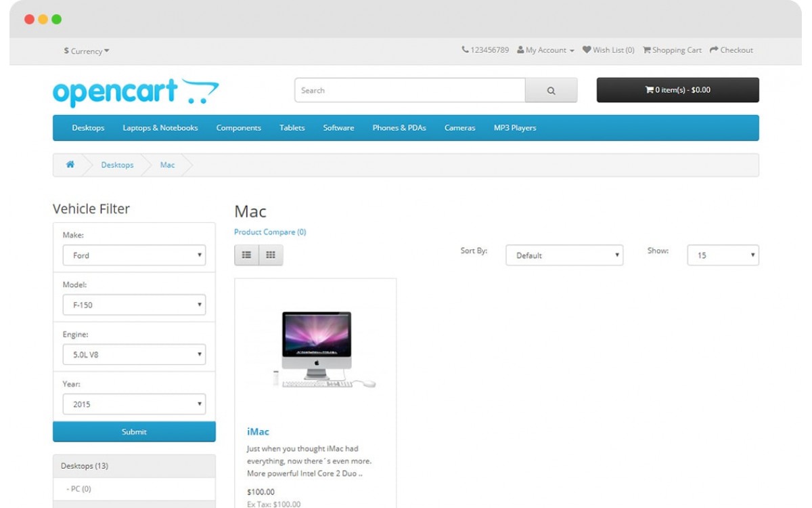Screen dimensions: 812x508
Task: Click the red window close button
Action: [x=29, y=19]
